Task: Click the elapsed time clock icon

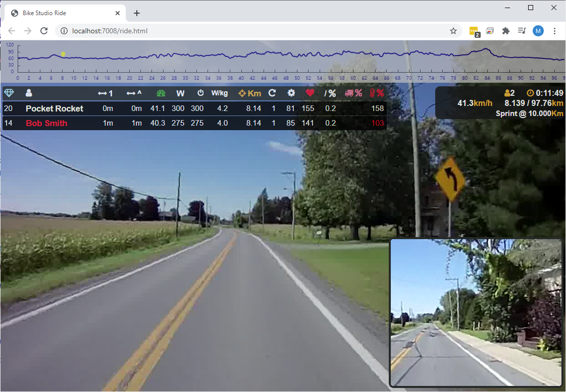Action: [530, 93]
